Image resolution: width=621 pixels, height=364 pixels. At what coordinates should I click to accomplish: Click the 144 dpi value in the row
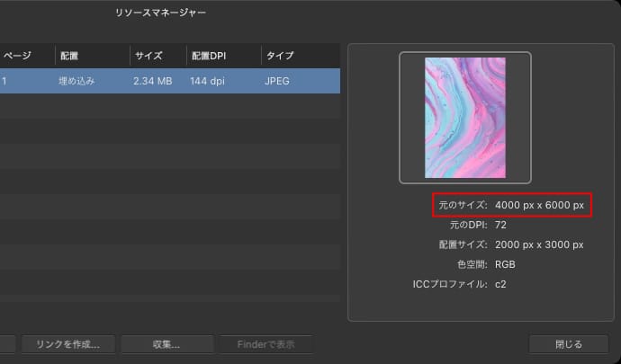(x=209, y=81)
